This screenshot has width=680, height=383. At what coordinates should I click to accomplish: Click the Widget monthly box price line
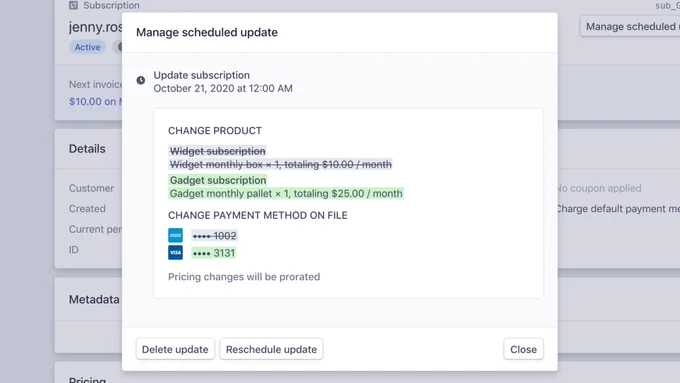coord(281,164)
